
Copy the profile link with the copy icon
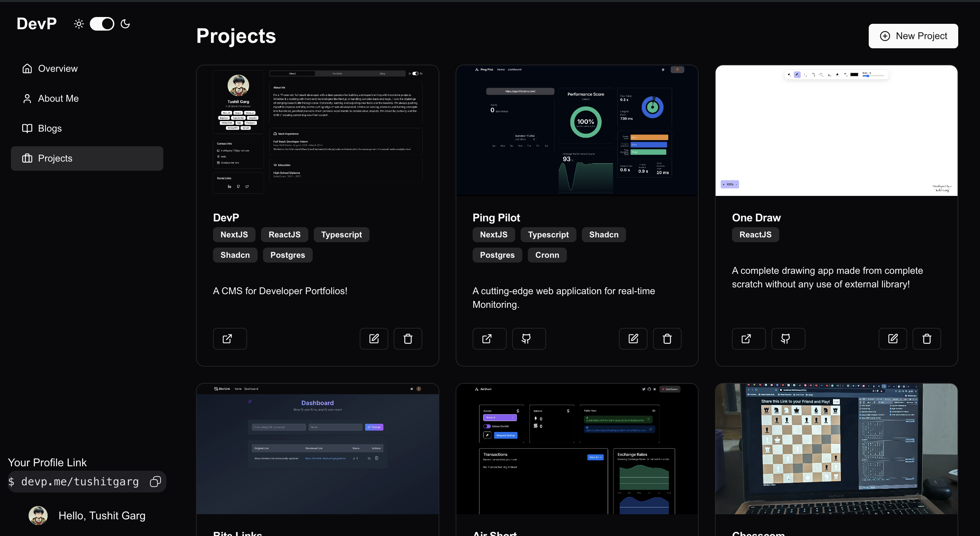click(155, 481)
